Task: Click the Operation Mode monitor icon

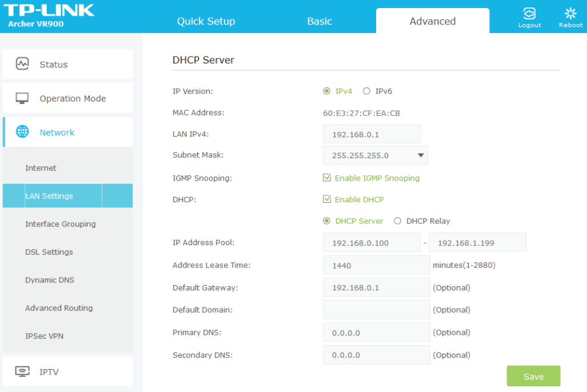Action: (x=22, y=98)
